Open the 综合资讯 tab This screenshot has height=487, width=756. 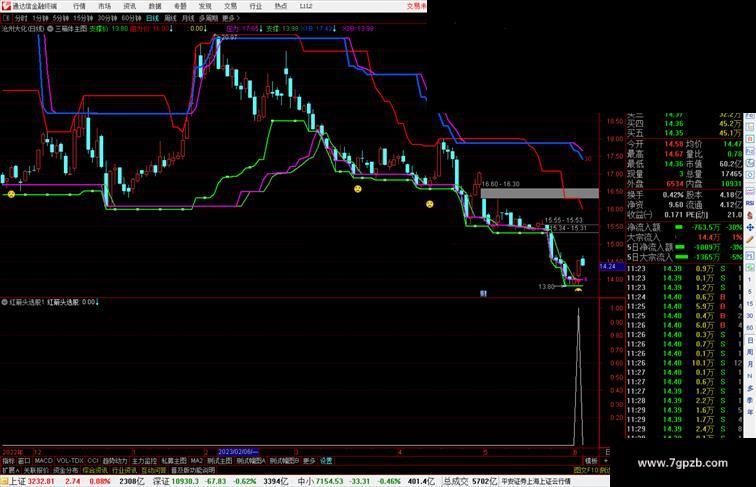(95, 470)
